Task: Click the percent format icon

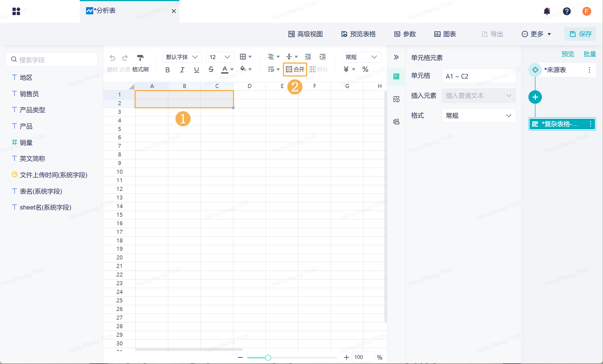Action: coord(365,69)
